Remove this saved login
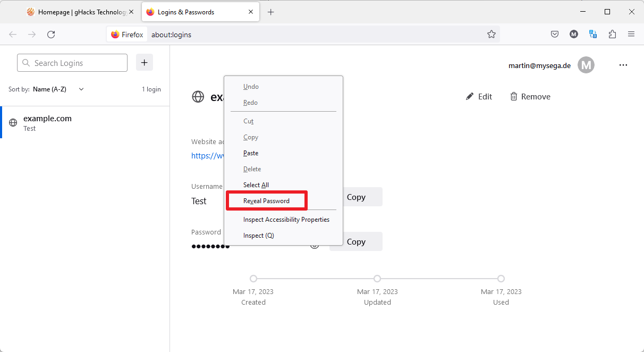644x352 pixels. (x=530, y=96)
